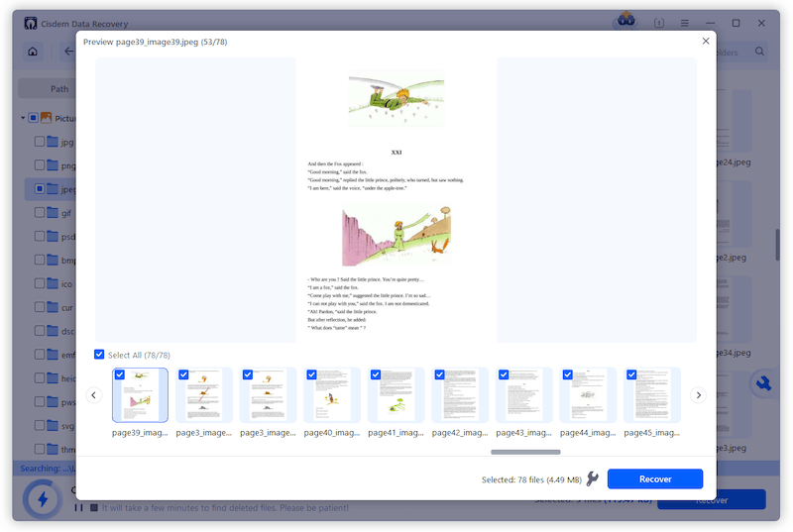Click the e24.jpeg file name in background
This screenshot has height=532, width=793.
734,162
